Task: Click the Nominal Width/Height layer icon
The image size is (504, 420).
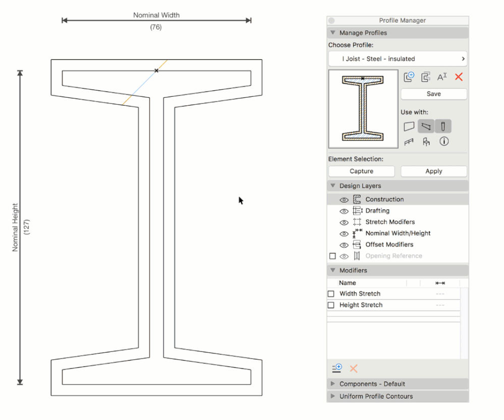Action: tap(357, 233)
